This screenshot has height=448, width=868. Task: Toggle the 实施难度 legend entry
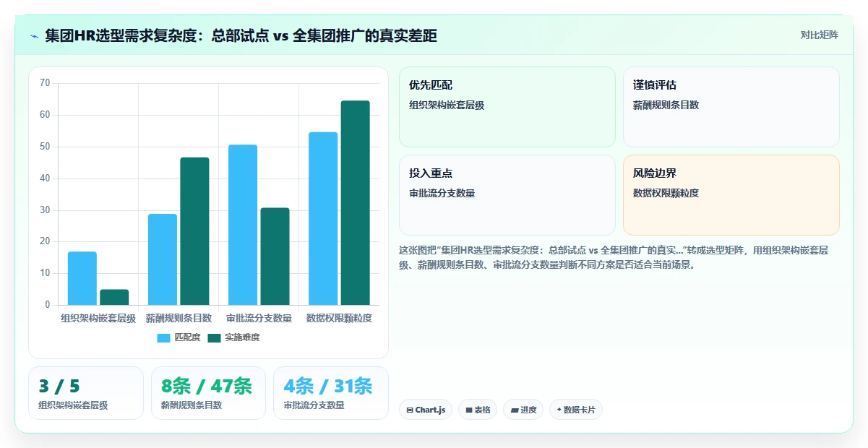233,337
